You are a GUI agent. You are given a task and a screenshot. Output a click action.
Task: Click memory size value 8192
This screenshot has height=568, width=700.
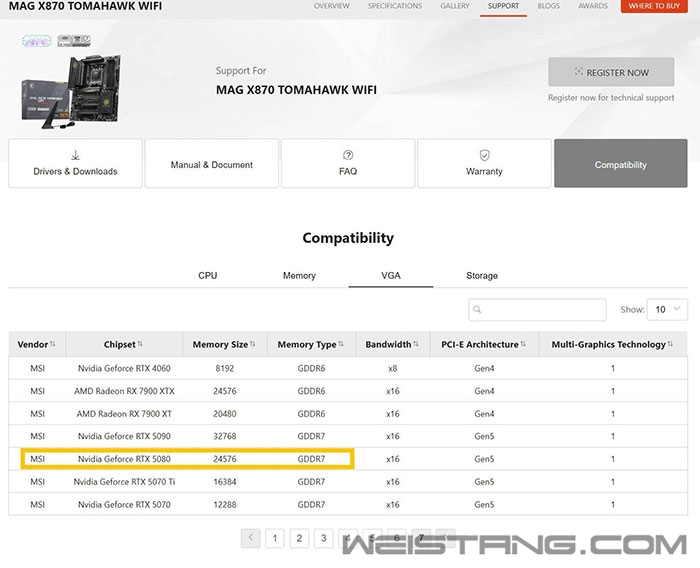pos(225,368)
